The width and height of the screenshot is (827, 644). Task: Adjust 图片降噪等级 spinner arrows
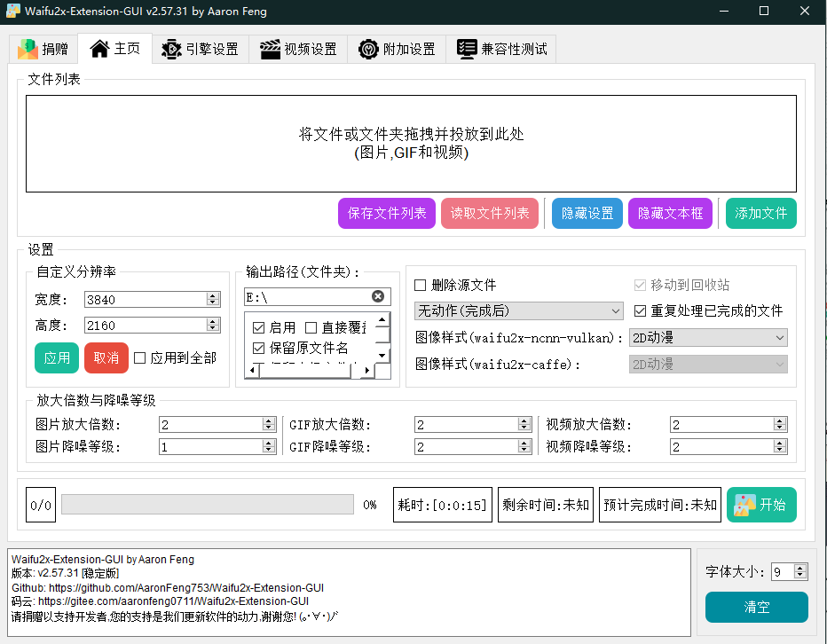(269, 447)
